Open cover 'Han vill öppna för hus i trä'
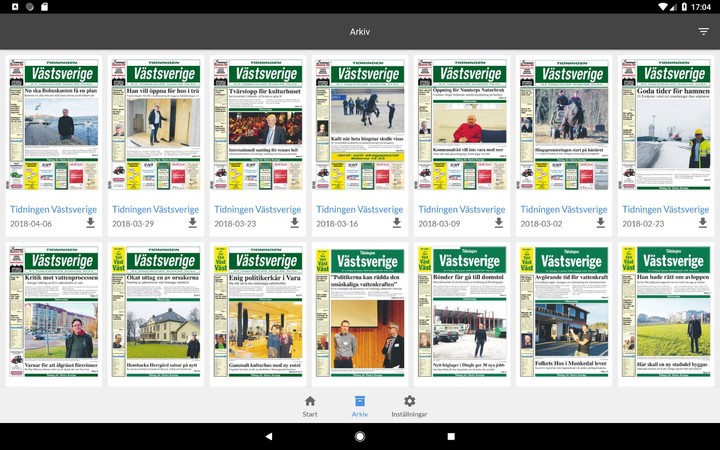Screen dimensions: 720x450 [x=156, y=124]
